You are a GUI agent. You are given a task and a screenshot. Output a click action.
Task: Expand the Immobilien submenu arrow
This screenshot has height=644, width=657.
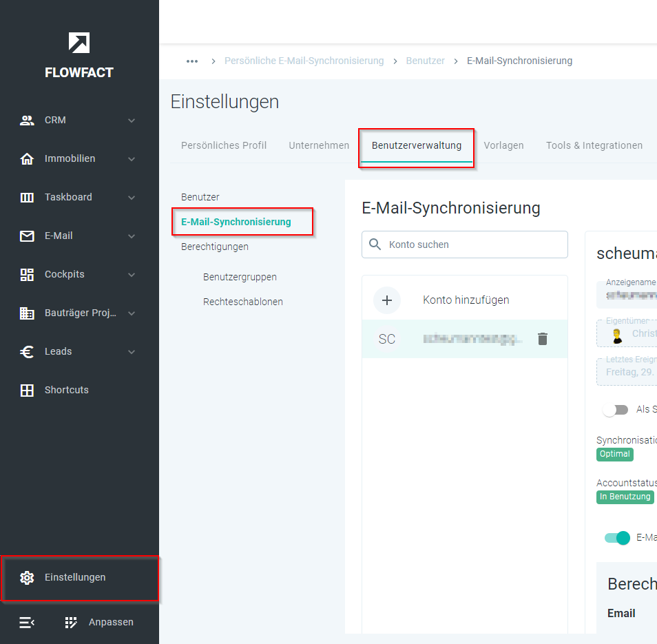point(132,159)
